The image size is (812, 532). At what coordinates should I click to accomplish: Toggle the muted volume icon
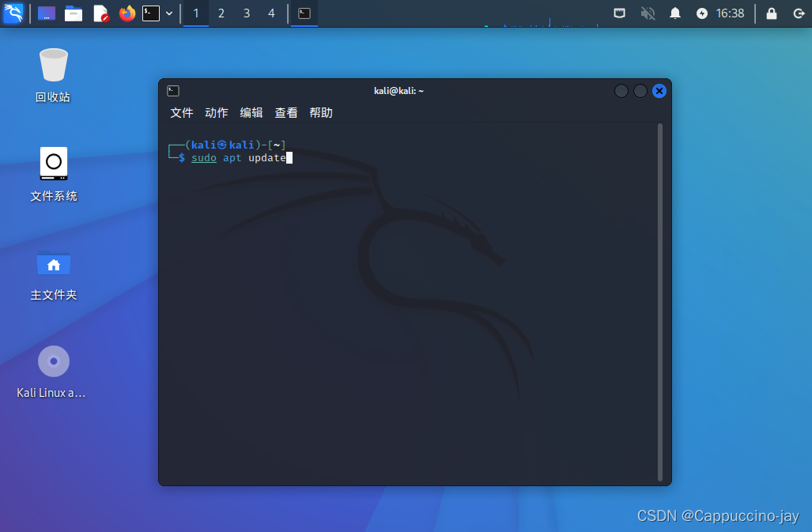coord(648,13)
